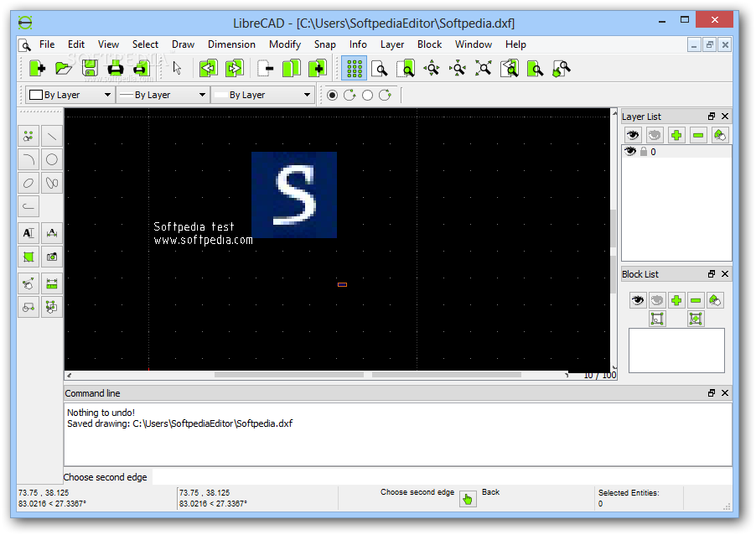The width and height of the screenshot is (756, 535).
Task: Click the command line input field
Action: 442,477
